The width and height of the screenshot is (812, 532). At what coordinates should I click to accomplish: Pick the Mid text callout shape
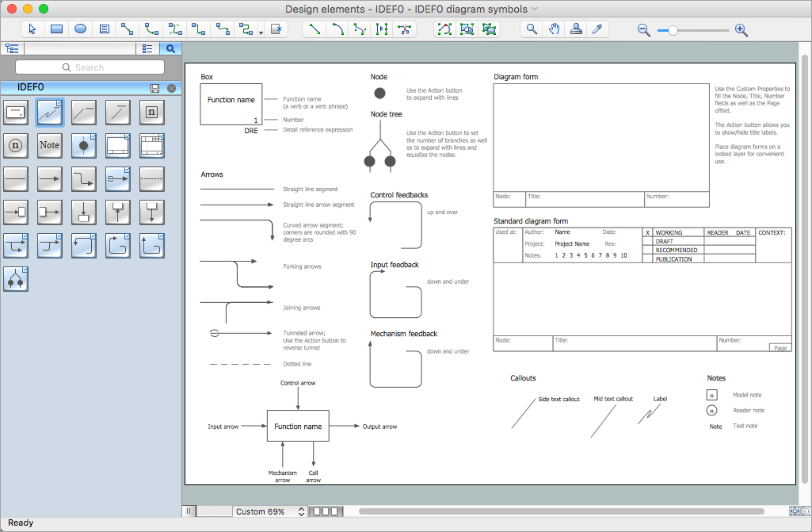point(118,112)
